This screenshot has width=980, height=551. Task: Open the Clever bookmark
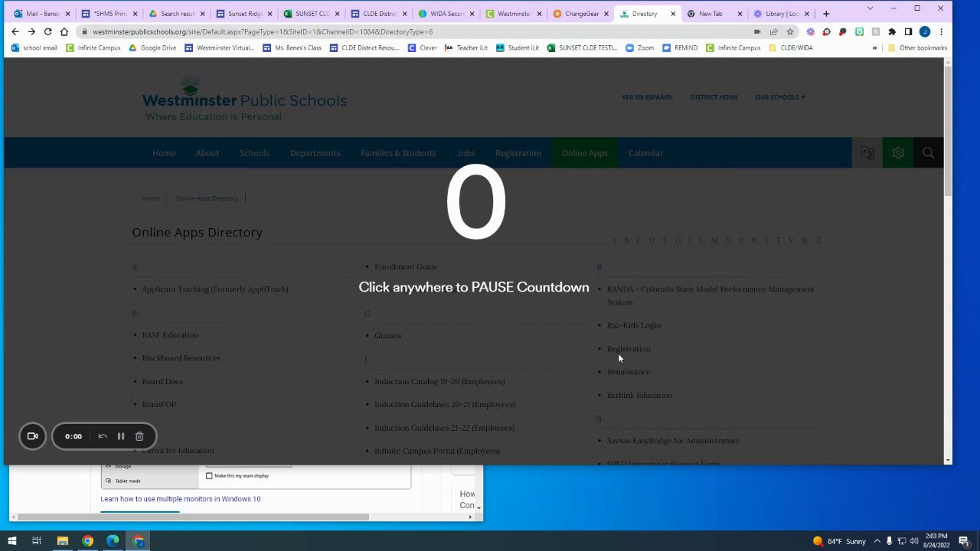(423, 47)
